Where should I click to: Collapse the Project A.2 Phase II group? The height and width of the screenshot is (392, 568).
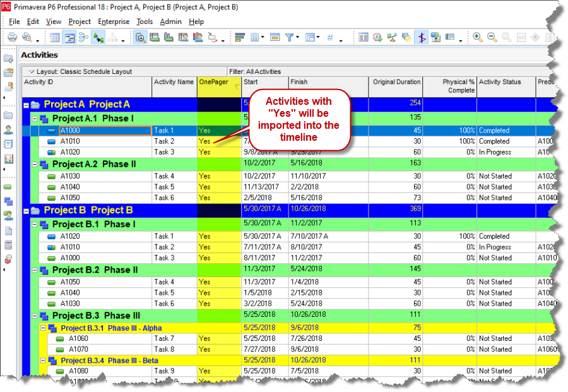(35, 164)
